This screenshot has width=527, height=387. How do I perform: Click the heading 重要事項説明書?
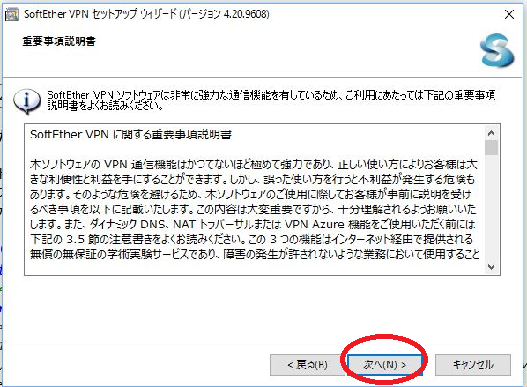tap(59, 41)
